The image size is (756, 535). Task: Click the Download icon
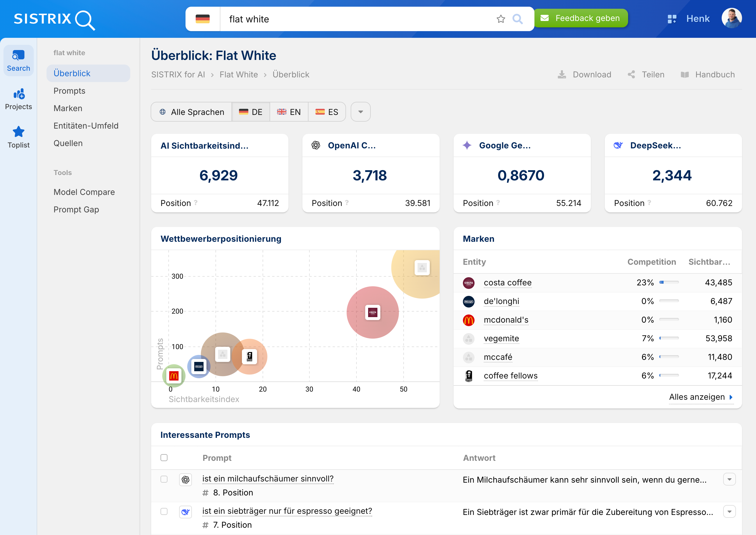[x=562, y=74]
